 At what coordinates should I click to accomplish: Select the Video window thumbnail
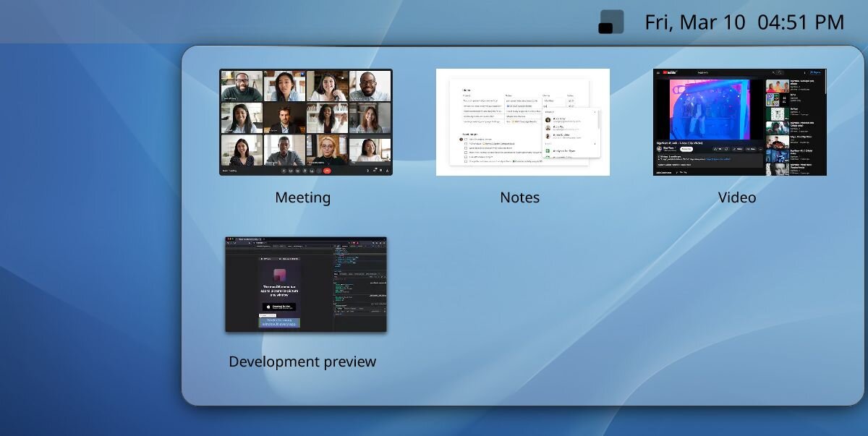(x=740, y=122)
